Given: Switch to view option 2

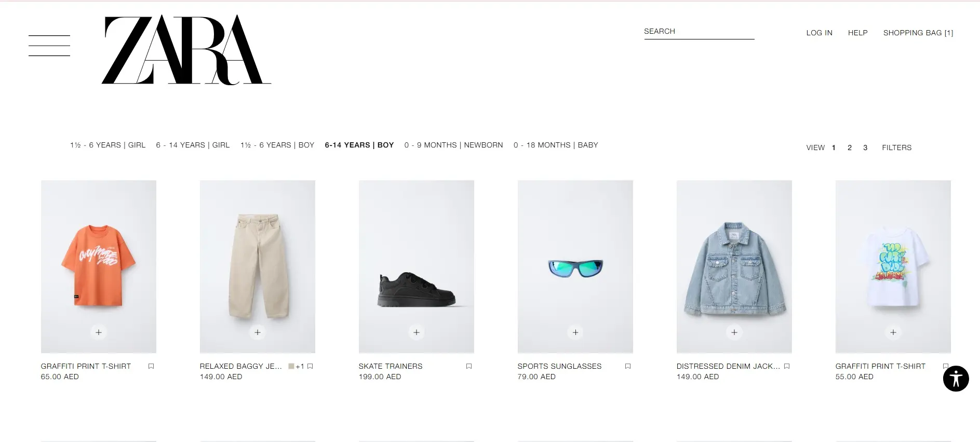Looking at the screenshot, I should 850,148.
